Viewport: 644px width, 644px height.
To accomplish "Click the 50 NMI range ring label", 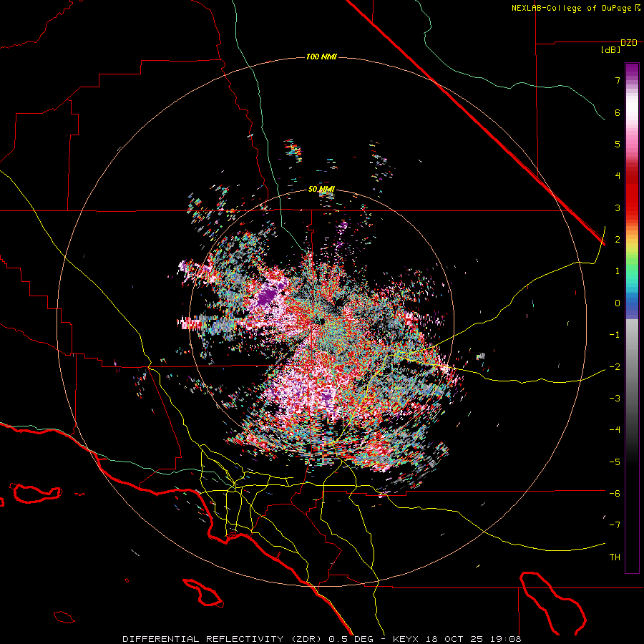I will [321, 190].
